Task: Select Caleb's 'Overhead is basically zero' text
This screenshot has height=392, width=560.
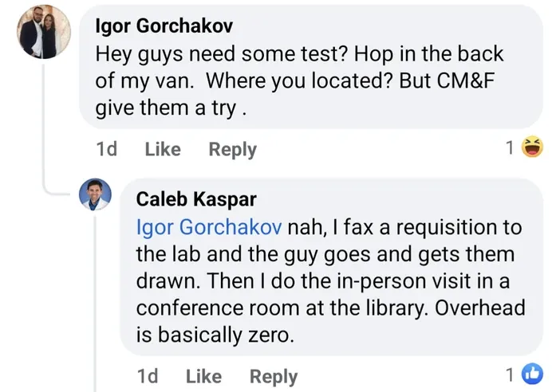Action: click(330, 321)
